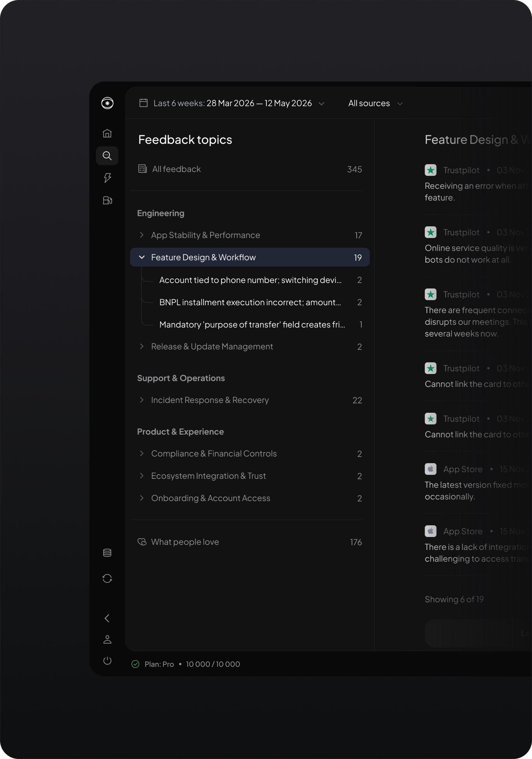Click the 345 count next to All feedback
This screenshot has width=532, height=759.
click(x=355, y=169)
